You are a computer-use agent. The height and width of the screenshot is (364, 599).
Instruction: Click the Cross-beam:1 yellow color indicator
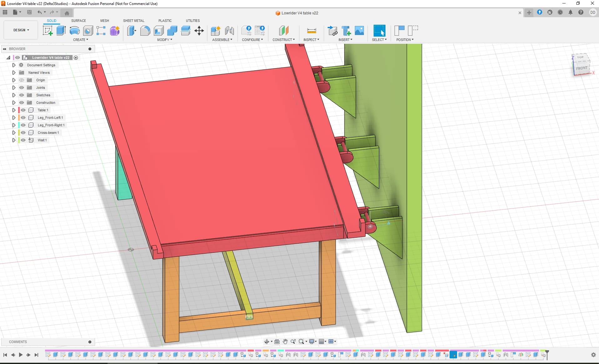coord(19,133)
